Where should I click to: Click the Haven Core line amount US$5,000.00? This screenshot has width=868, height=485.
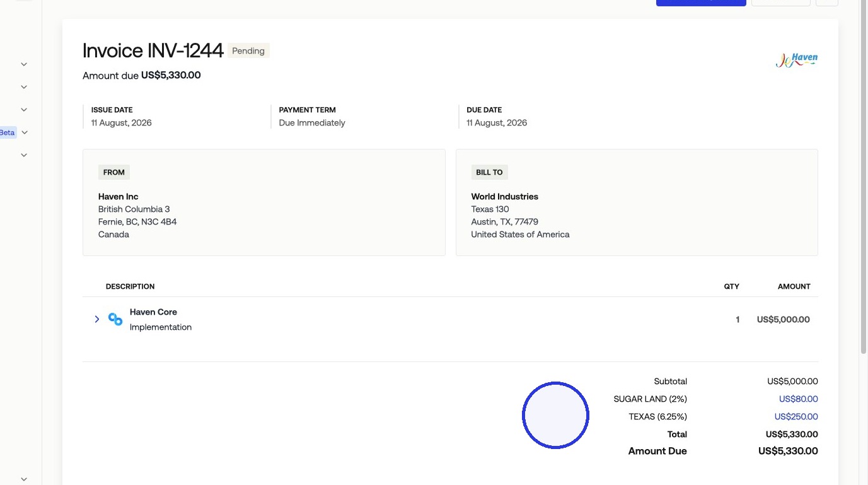coord(784,320)
